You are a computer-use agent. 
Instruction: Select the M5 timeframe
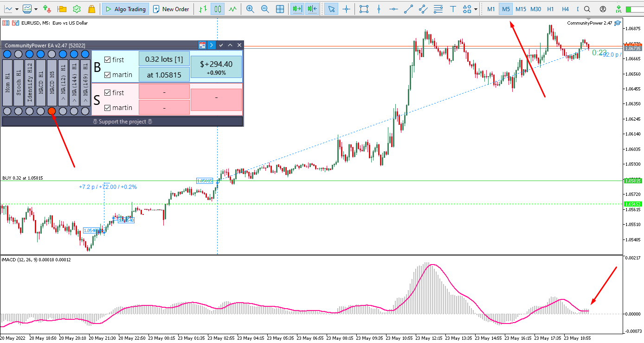[x=506, y=9]
